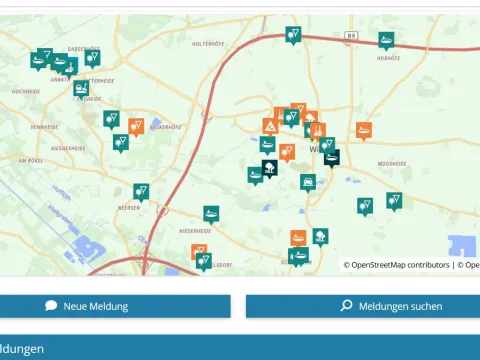
Task: Select the dark park-tree marker
Action: point(270,168)
